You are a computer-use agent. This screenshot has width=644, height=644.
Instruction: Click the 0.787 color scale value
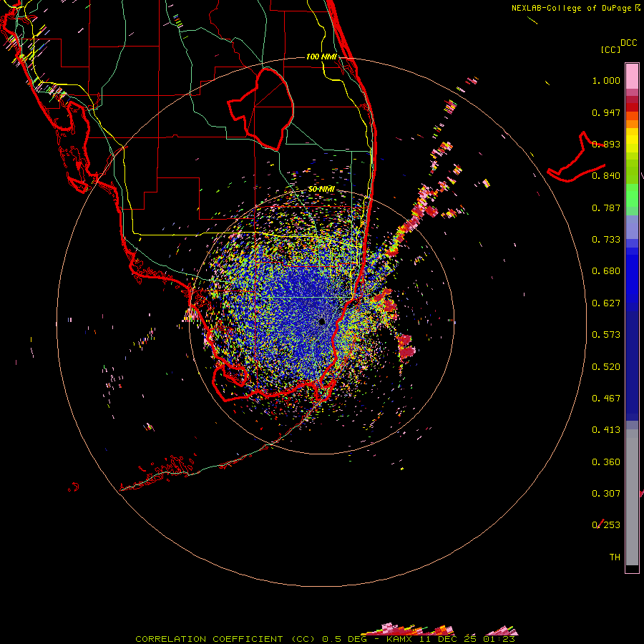pos(606,208)
